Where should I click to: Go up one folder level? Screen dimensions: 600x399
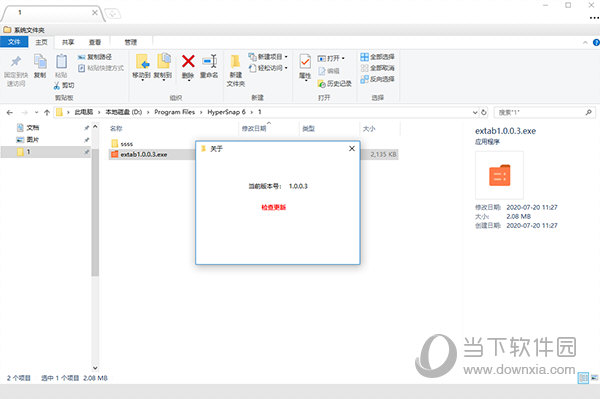47,112
